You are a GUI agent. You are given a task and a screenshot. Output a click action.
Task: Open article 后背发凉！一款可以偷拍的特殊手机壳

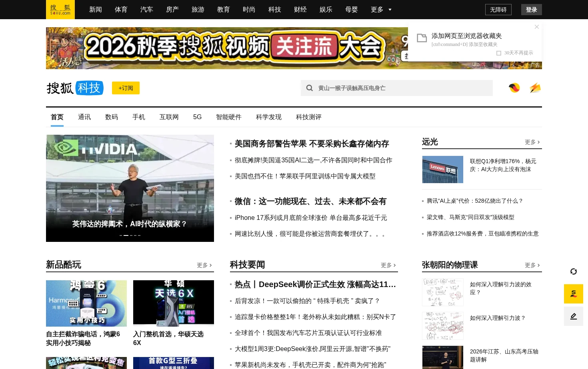pos(307,301)
